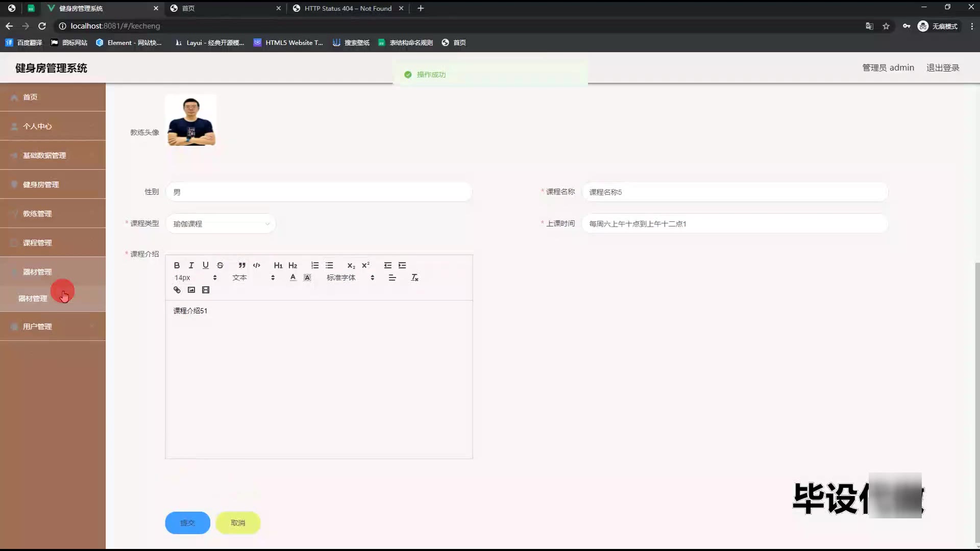The width and height of the screenshot is (980, 551).
Task: Switch to HTTP Status 404 tab
Action: (348, 8)
